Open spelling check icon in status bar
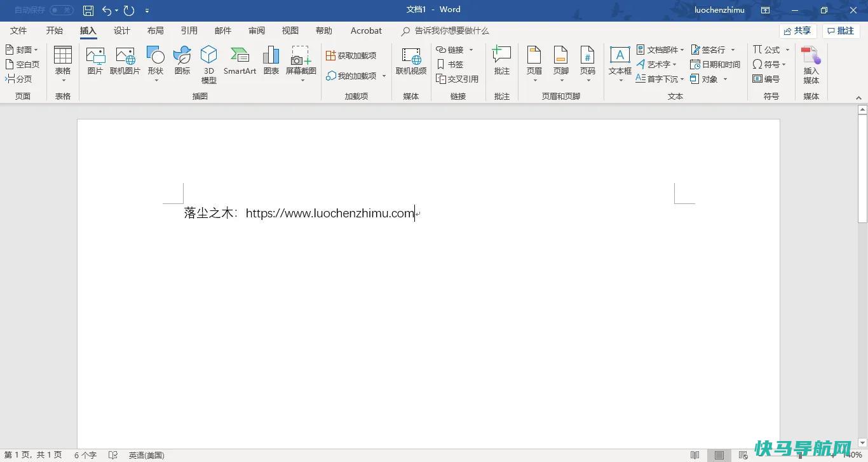 point(113,455)
